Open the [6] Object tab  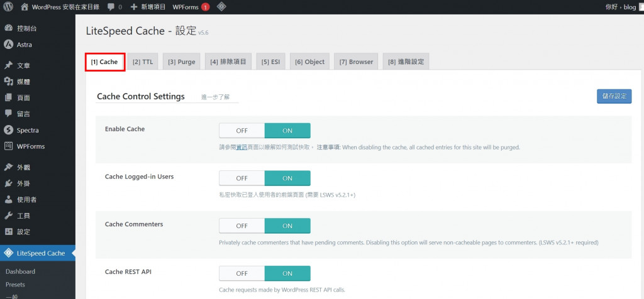coord(309,62)
